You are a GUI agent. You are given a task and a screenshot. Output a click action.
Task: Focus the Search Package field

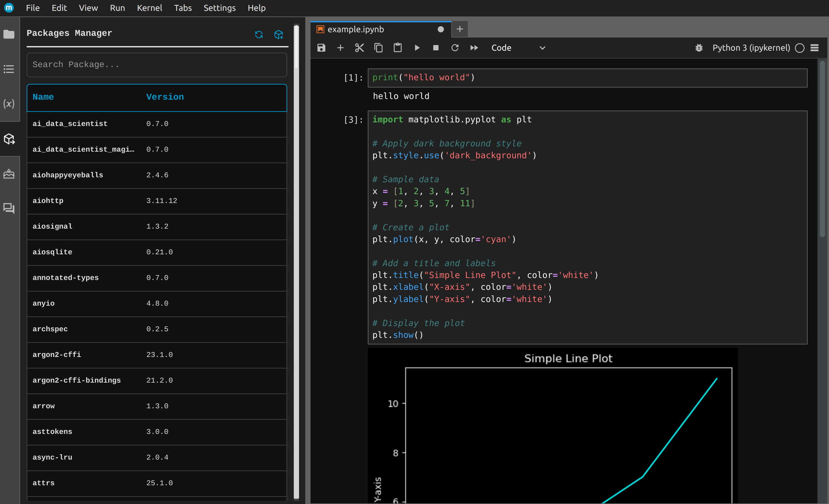tap(157, 64)
